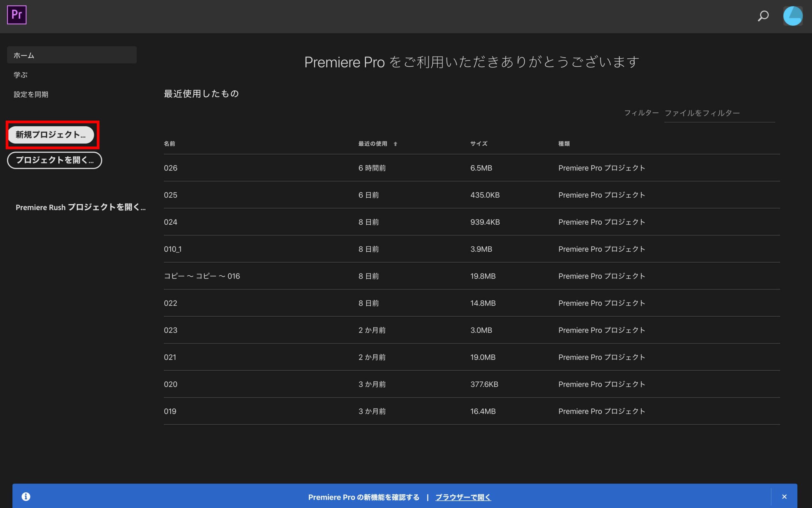The width and height of the screenshot is (812, 508).
Task: Click the 最近使用したもの heading
Action: (201, 93)
